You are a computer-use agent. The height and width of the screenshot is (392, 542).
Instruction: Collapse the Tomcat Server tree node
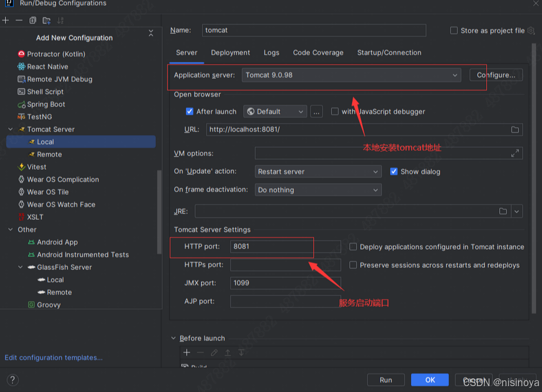tap(11, 129)
